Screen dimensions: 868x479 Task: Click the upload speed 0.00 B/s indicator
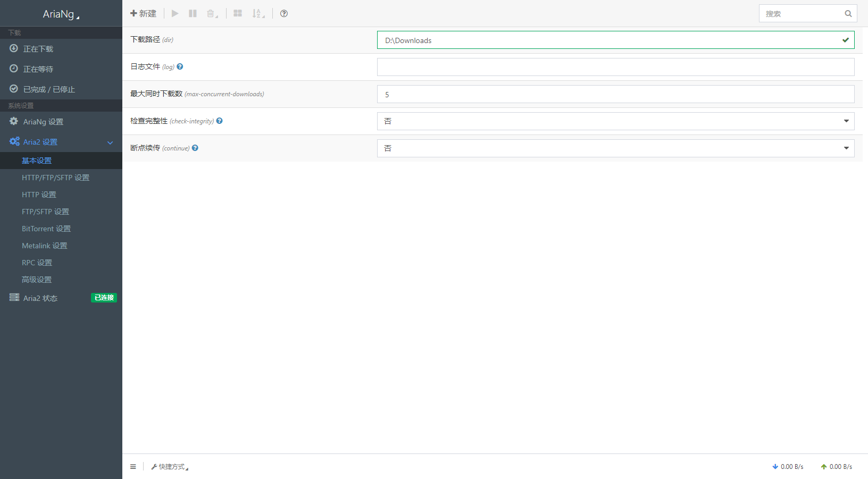coord(837,467)
